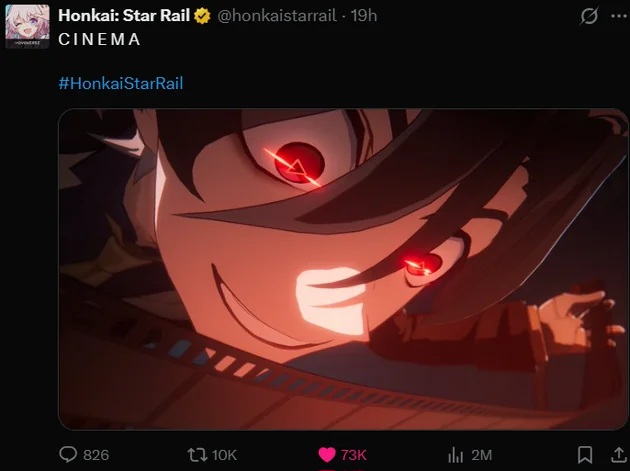Click the Honkai: Star Rail display name
630x471 pixels.
point(124,16)
